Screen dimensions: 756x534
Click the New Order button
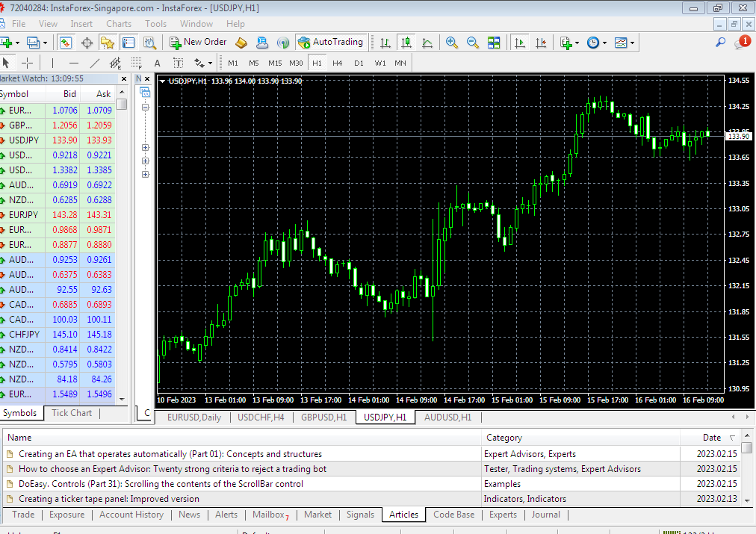point(198,43)
